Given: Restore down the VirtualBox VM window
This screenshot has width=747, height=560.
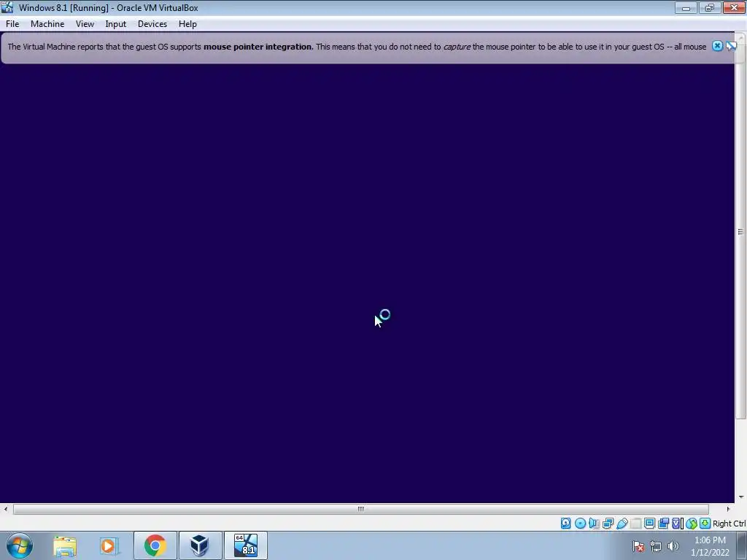Looking at the screenshot, I should [710, 7].
